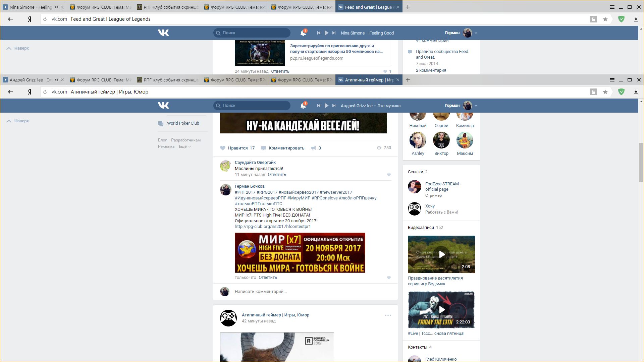Click the share megaphone icon on the post

[313, 148]
